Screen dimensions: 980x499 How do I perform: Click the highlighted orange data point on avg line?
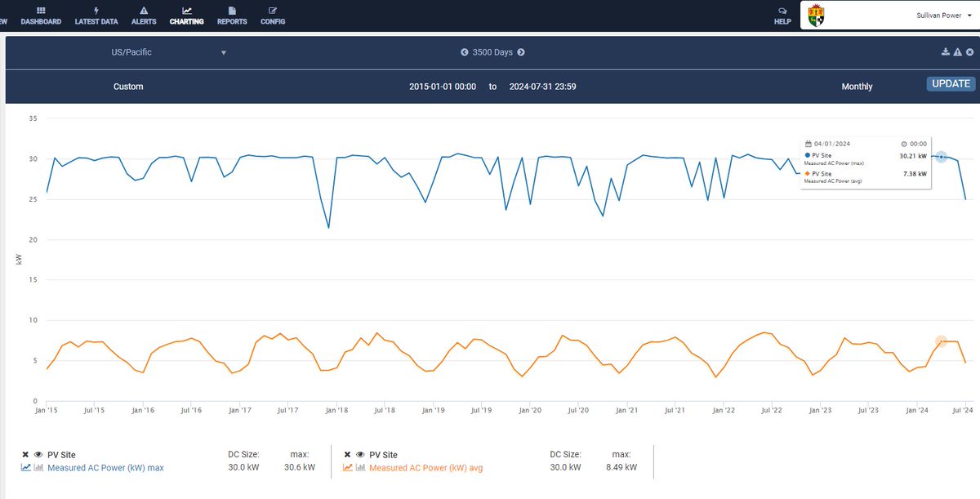coord(941,341)
